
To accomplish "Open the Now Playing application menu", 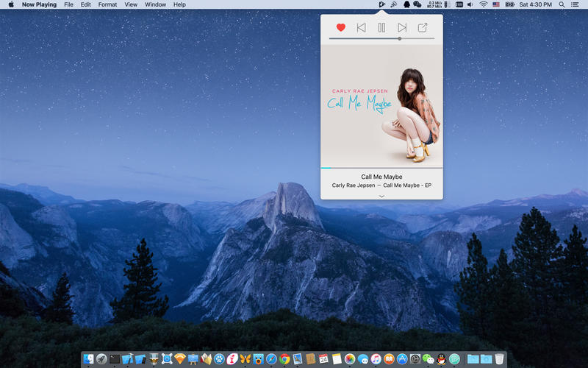I will [40, 4].
